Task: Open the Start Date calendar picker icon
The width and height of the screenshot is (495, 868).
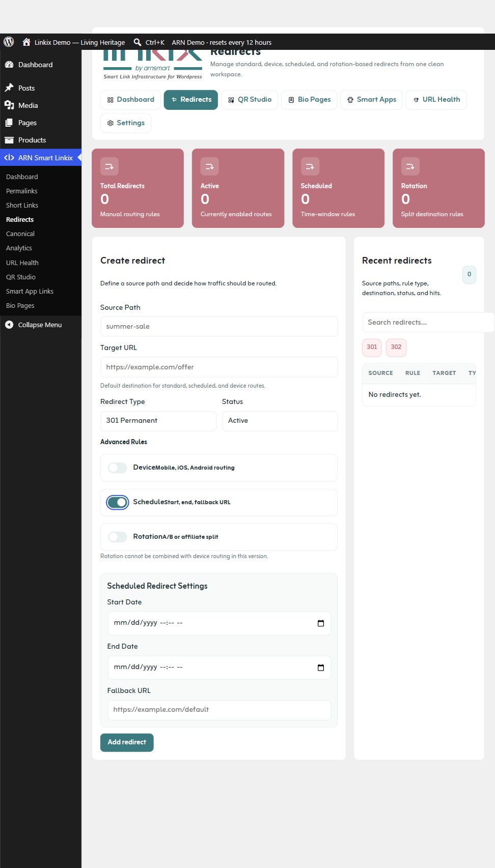Action: pos(321,623)
